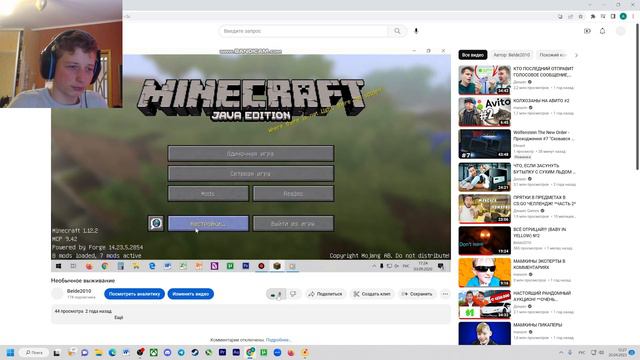
Task: Open the Wolfenstein The New Order thumbnail
Action: pos(484,144)
